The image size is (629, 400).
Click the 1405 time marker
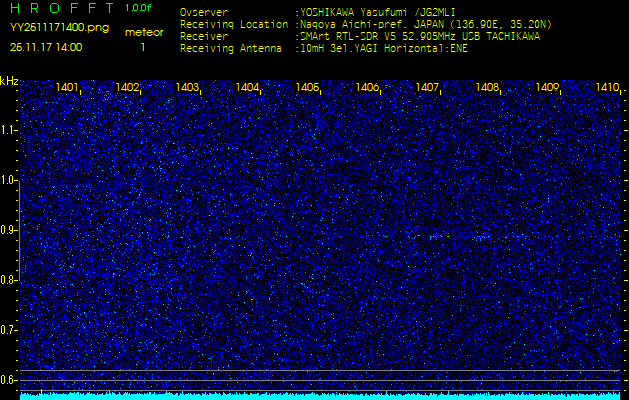pyautogui.click(x=307, y=87)
